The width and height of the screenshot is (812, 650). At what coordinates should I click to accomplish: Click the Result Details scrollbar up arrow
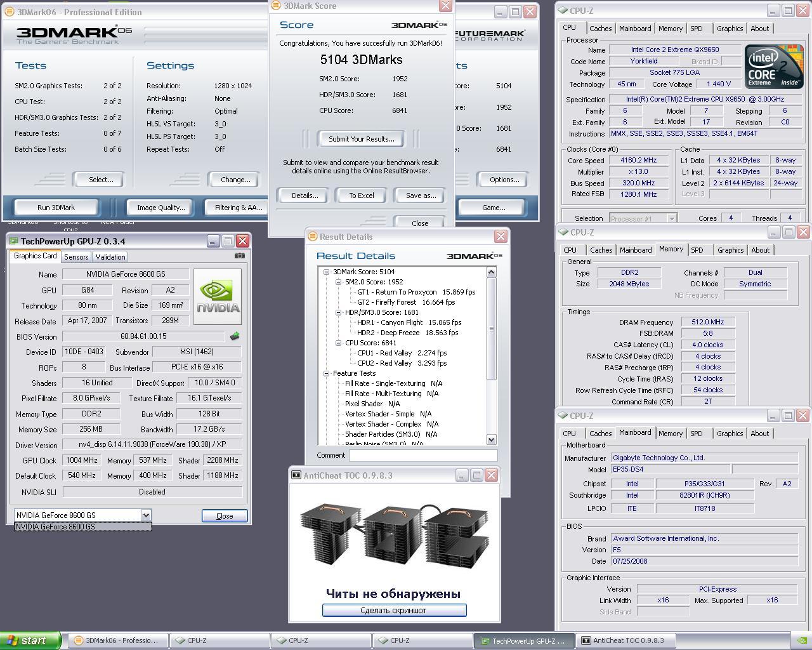pyautogui.click(x=491, y=272)
